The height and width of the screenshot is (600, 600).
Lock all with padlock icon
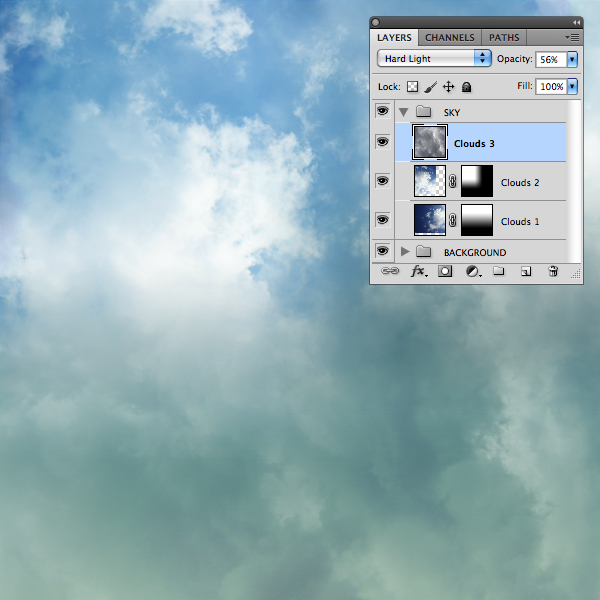coord(466,87)
